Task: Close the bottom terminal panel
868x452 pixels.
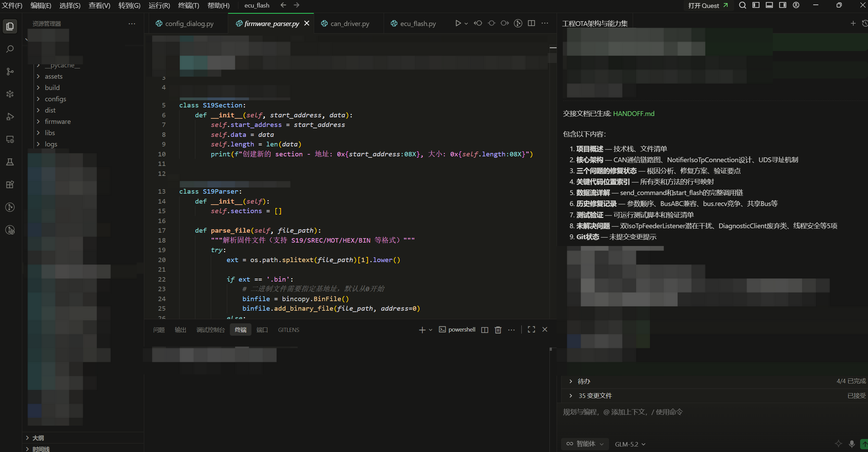Action: 545,330
